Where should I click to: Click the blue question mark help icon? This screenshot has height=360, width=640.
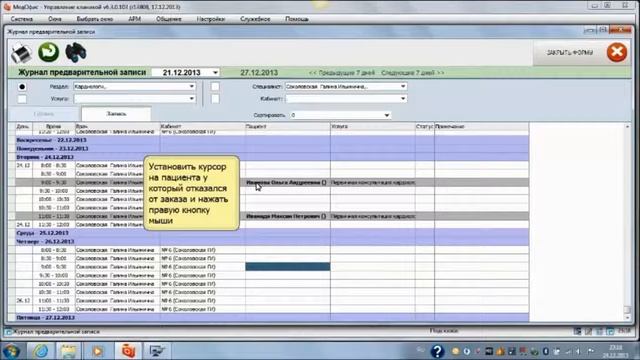point(437,351)
